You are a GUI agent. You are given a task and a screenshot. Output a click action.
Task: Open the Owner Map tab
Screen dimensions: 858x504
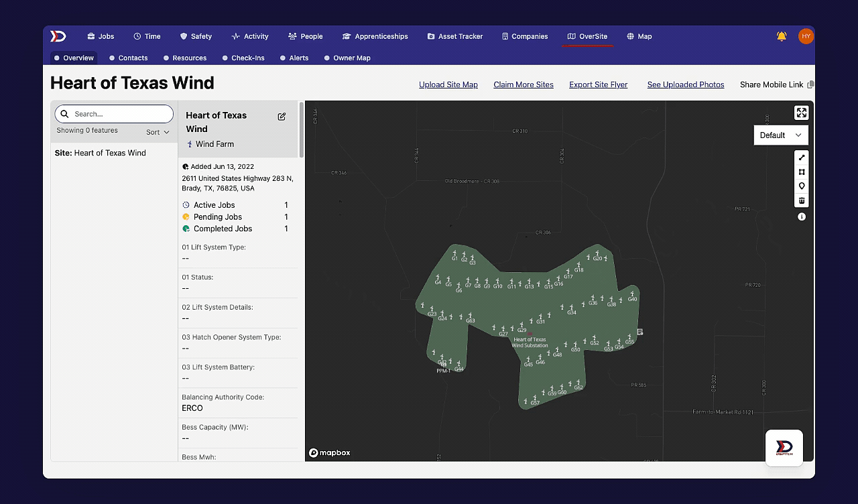click(x=347, y=58)
